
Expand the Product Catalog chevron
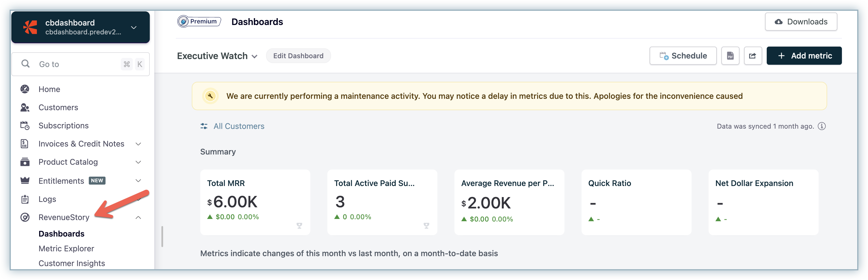point(138,162)
